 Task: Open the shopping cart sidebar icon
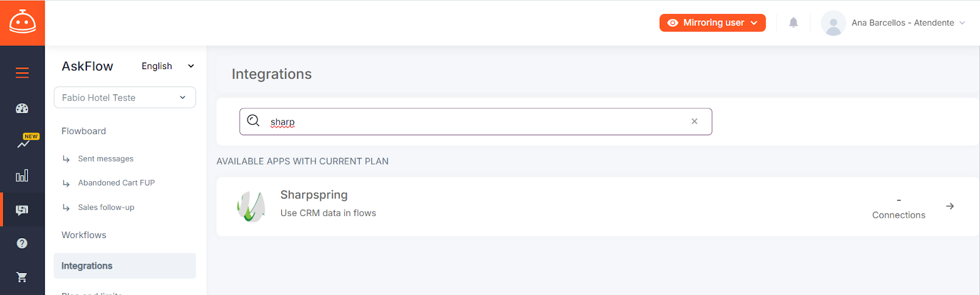tap(22, 277)
